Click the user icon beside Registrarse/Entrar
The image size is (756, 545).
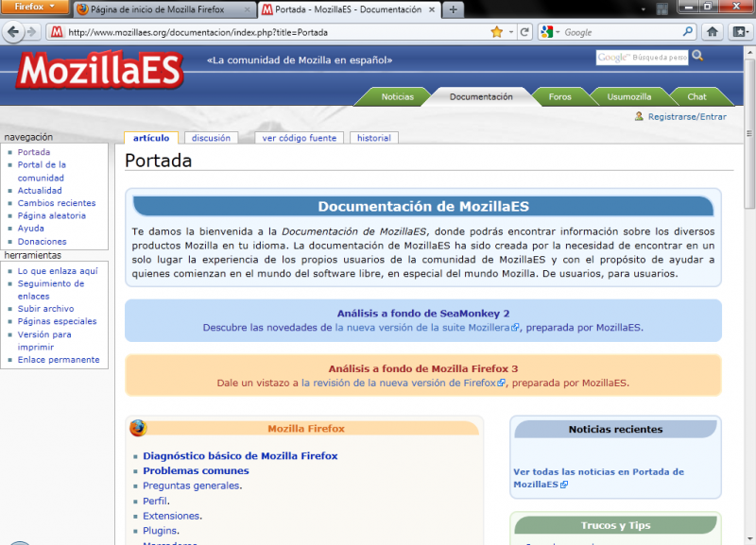click(639, 116)
